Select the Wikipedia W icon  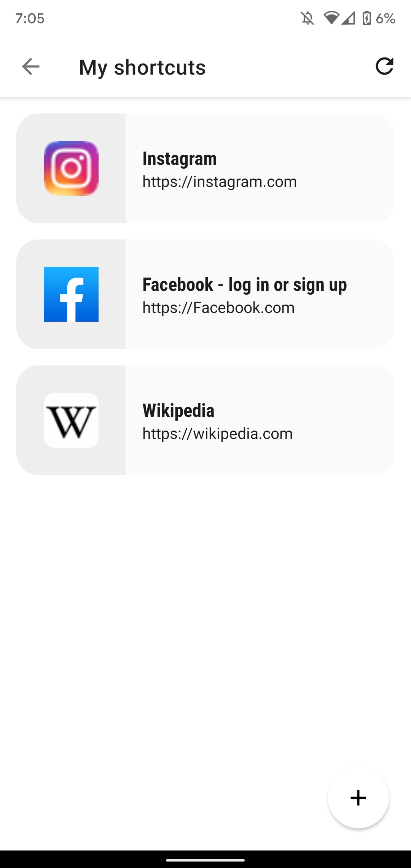(x=71, y=420)
